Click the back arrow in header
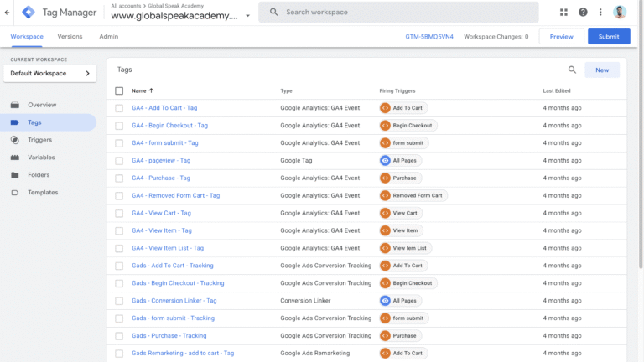 [8, 12]
